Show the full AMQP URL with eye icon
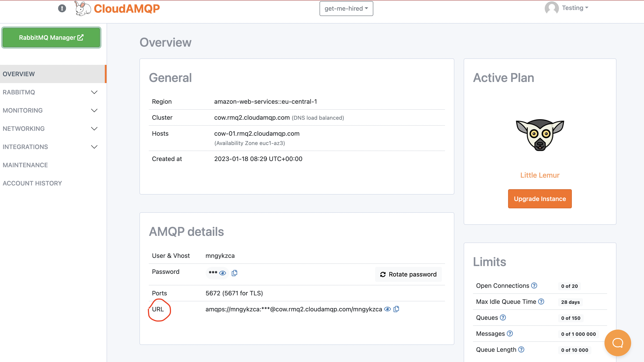644x362 pixels. click(x=387, y=309)
